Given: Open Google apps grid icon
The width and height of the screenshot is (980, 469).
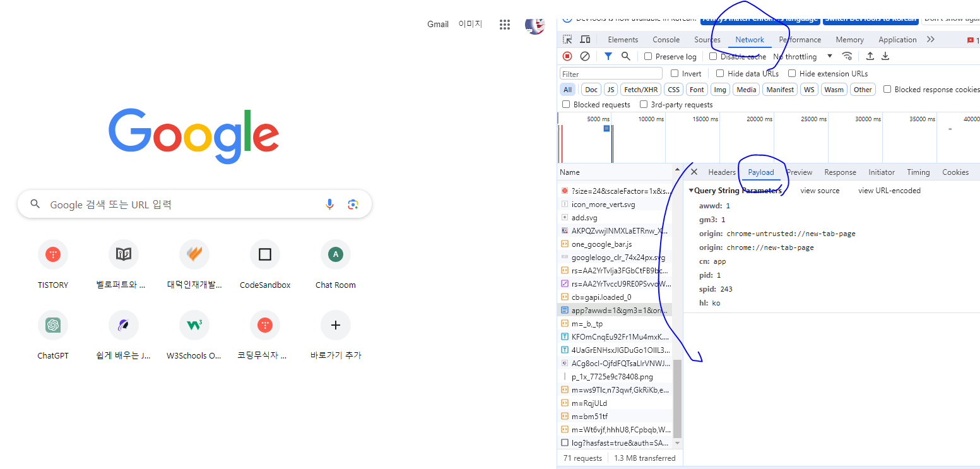Looking at the screenshot, I should pyautogui.click(x=505, y=25).
